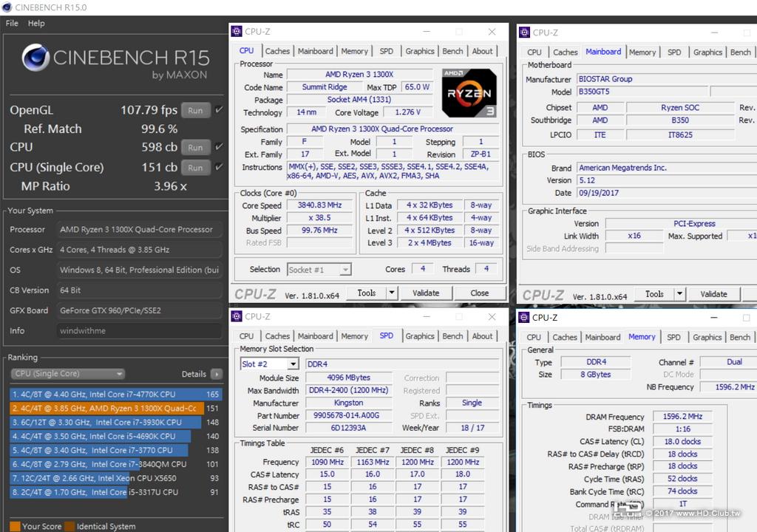Image resolution: width=757 pixels, height=532 pixels.
Task: Click the Ryzen 3 logo in CPU-Z
Action: [469, 93]
